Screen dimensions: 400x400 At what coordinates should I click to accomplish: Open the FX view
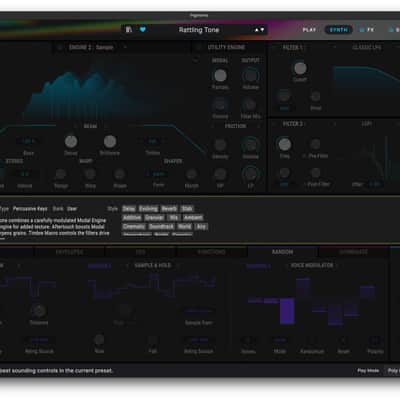tap(367, 30)
